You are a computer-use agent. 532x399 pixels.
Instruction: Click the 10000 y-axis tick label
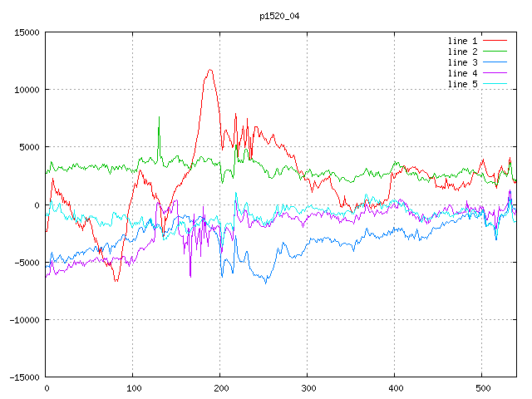[25, 90]
